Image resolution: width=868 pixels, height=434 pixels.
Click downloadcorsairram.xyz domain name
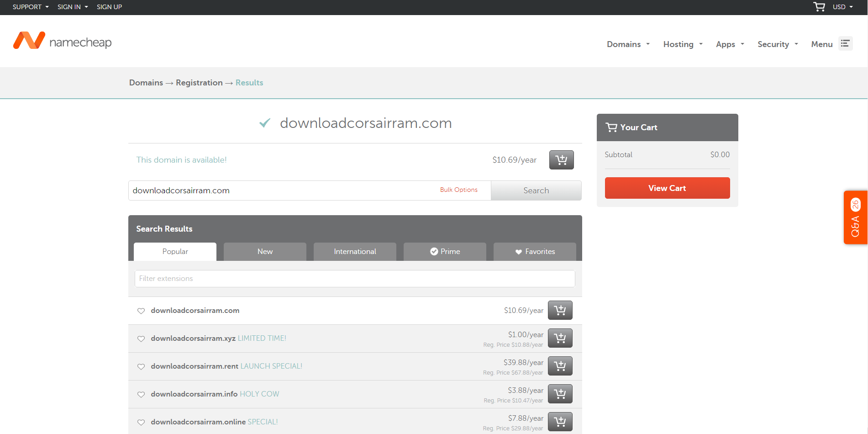(x=193, y=339)
